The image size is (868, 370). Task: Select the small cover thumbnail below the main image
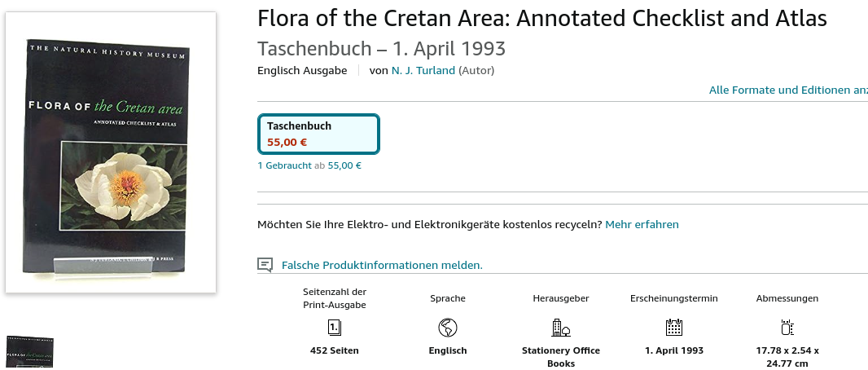(x=29, y=352)
